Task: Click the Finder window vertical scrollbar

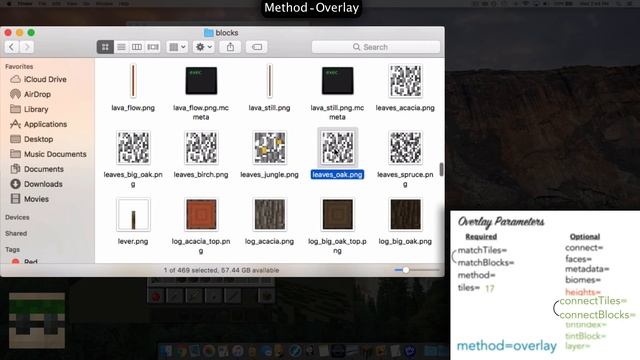Action: click(x=441, y=169)
